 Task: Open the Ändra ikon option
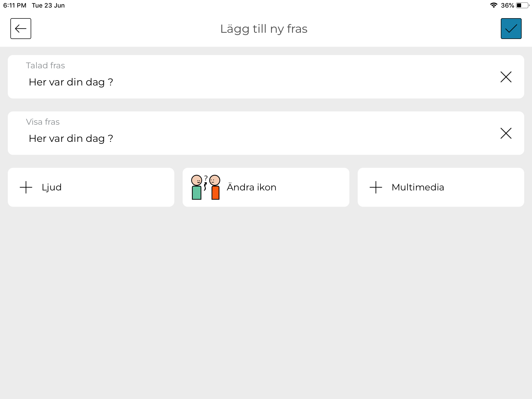click(x=266, y=187)
